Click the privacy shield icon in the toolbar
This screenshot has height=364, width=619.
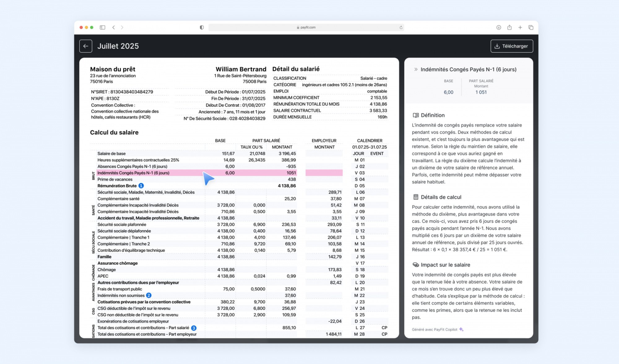pyautogui.click(x=202, y=27)
